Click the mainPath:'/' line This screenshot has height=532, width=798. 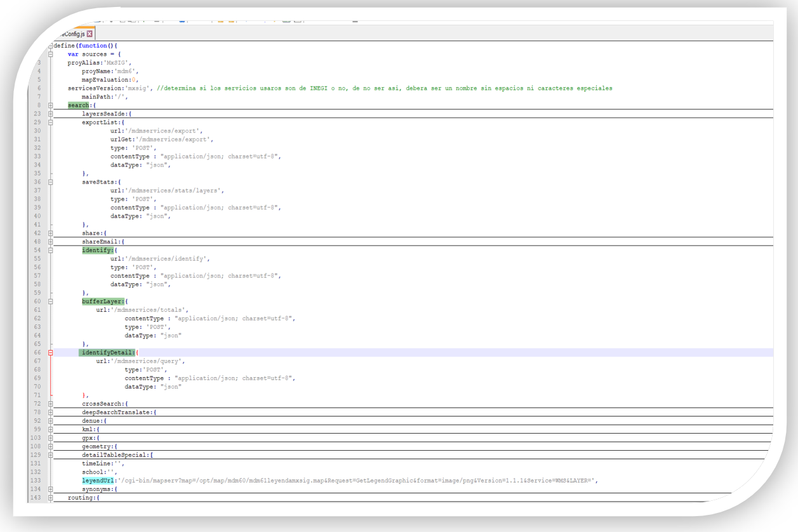click(105, 97)
